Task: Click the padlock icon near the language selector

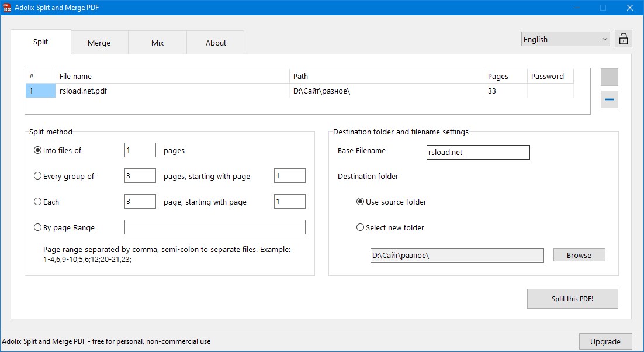Action: 623,38
